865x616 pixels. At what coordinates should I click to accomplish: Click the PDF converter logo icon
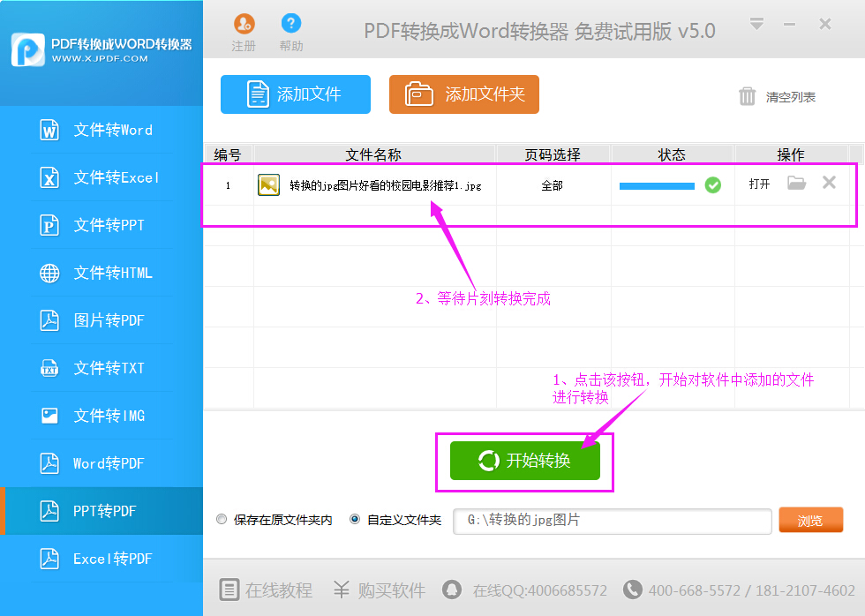(27, 50)
